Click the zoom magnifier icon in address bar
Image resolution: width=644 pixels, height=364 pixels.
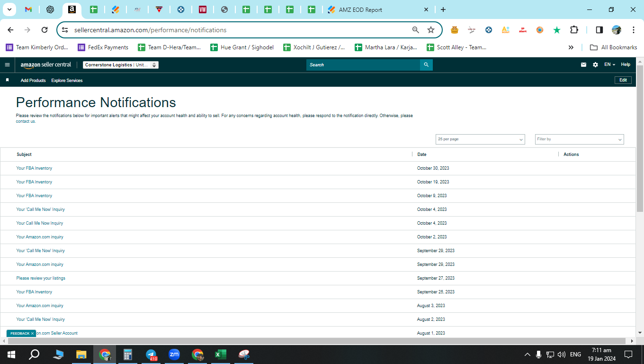(416, 30)
